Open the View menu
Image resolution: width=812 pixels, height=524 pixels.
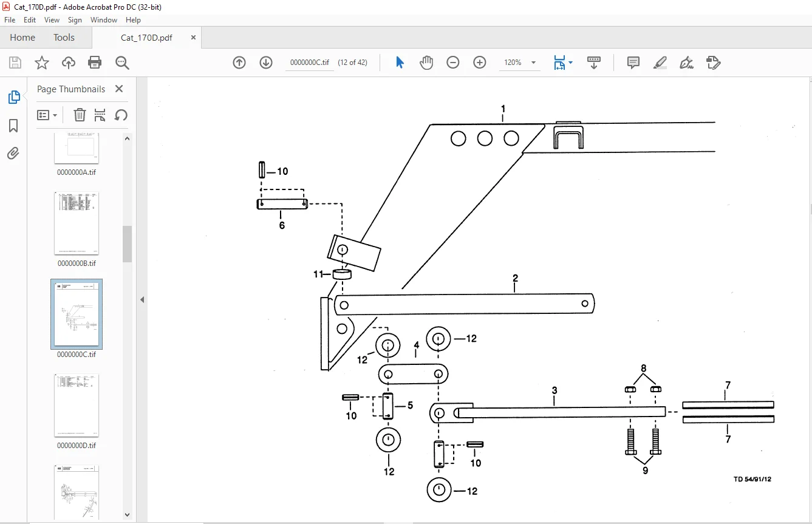click(52, 20)
